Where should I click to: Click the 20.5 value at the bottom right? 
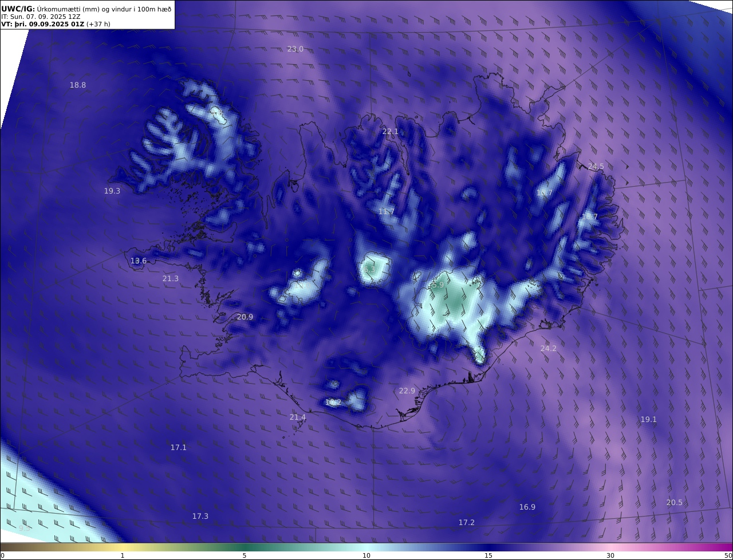[x=675, y=503]
